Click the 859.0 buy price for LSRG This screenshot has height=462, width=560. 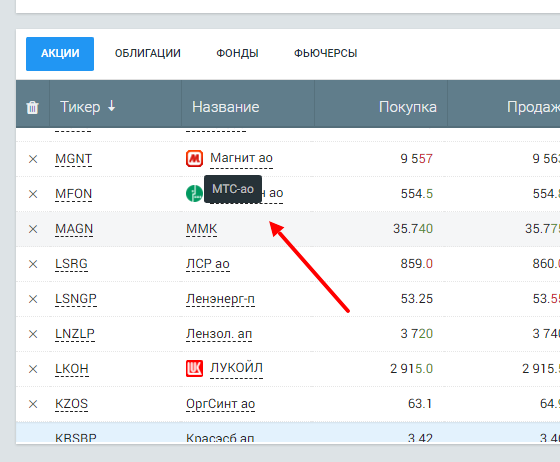pos(416,264)
